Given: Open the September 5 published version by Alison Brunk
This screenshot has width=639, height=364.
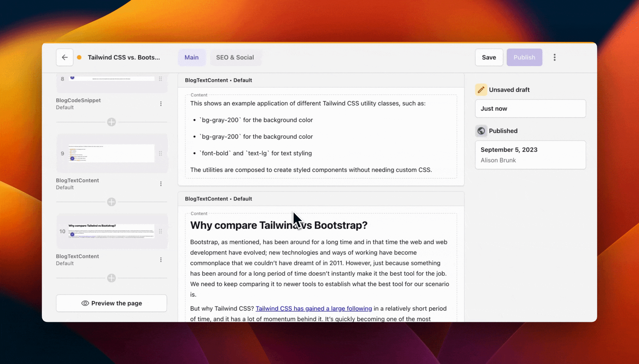Looking at the screenshot, I should pyautogui.click(x=530, y=155).
